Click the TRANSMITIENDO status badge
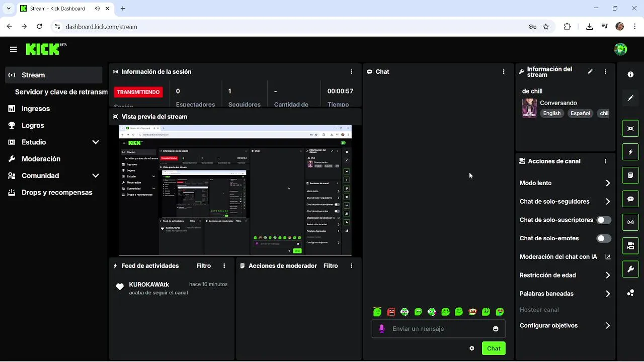Image resolution: width=644 pixels, height=362 pixels. [138, 92]
